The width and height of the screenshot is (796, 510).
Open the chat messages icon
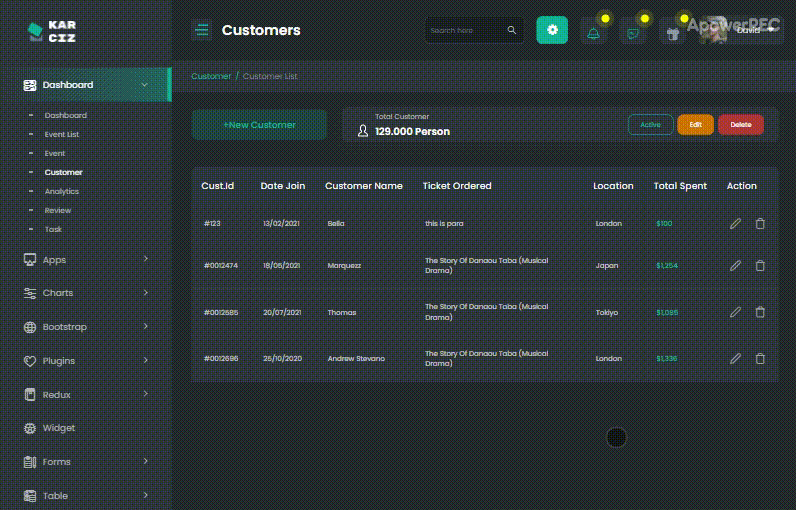click(x=633, y=31)
